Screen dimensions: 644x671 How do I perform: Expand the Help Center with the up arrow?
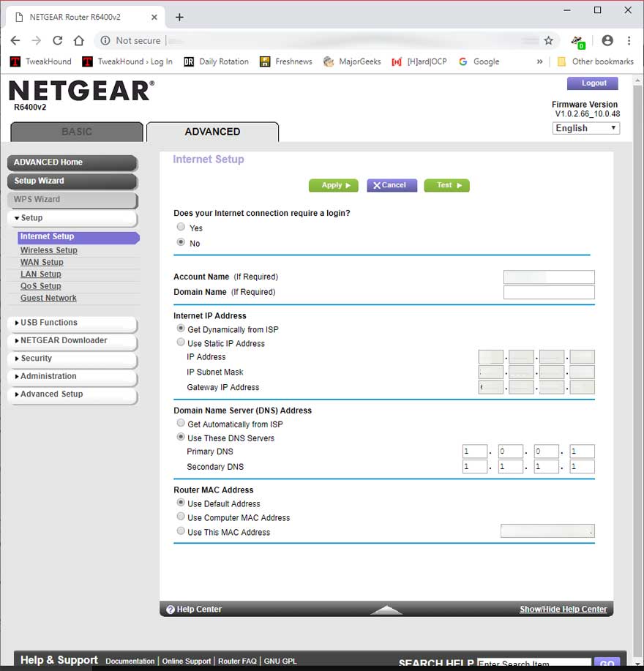point(386,610)
